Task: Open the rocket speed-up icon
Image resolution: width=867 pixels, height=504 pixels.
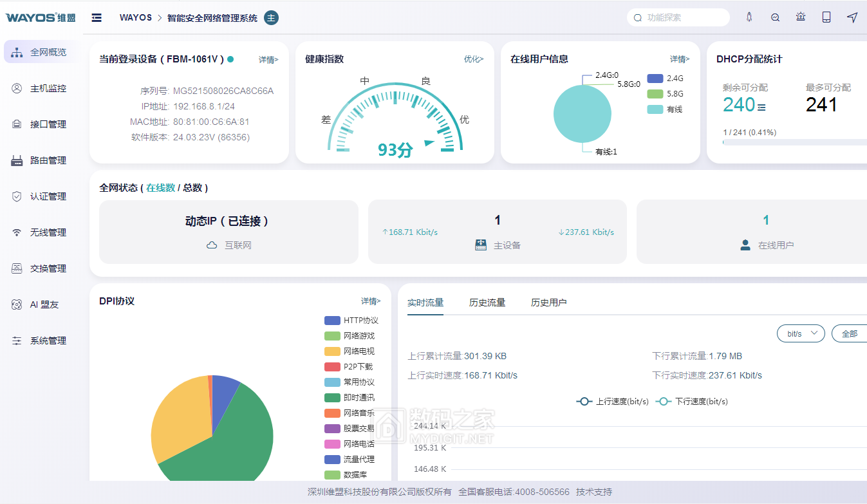Action: 749,17
